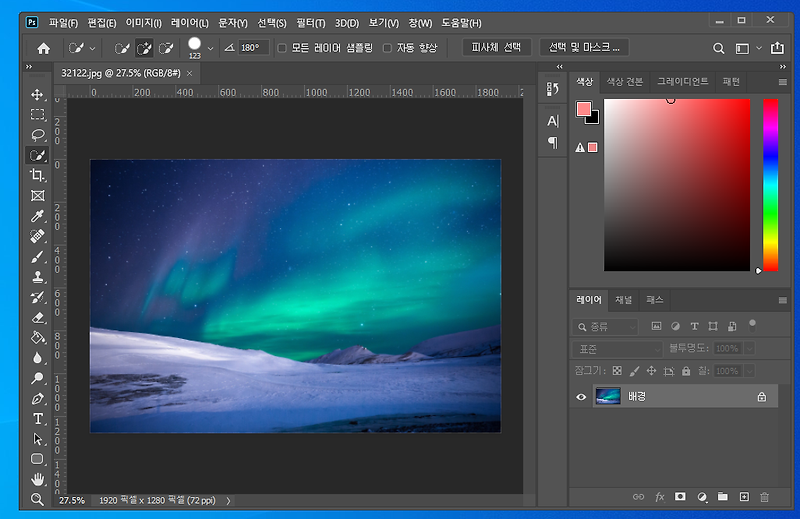Hide the 배경 layer with eye icon
Viewport: 800px width, 519px height.
tap(581, 397)
